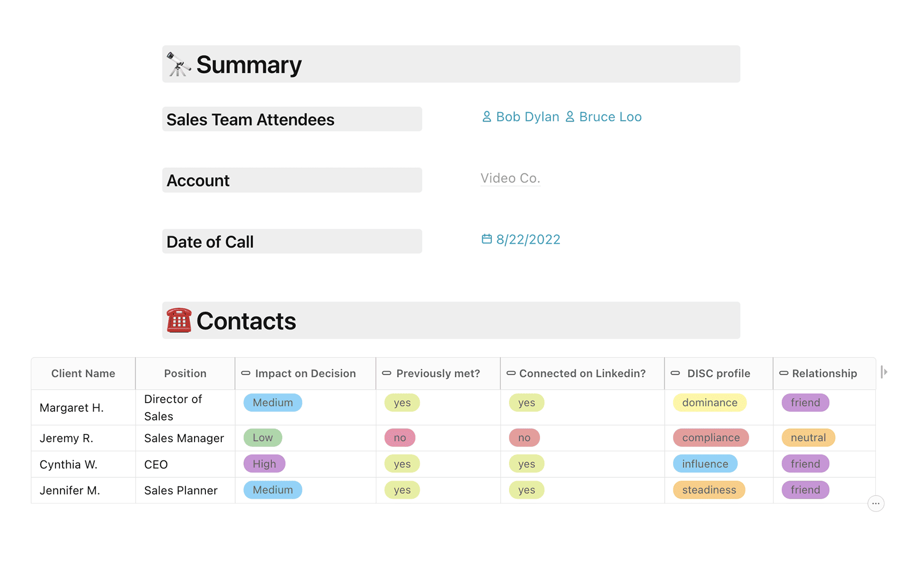This screenshot has height=588, width=909.
Task: Click the select icon in DISC profile header
Action: click(675, 373)
